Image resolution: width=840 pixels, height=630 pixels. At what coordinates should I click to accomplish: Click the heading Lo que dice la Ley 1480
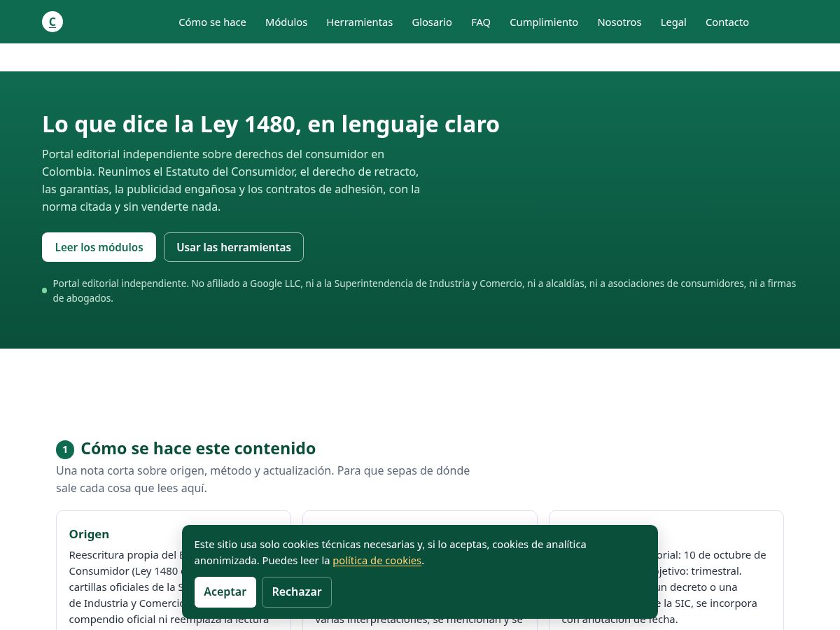pyautogui.click(x=271, y=124)
